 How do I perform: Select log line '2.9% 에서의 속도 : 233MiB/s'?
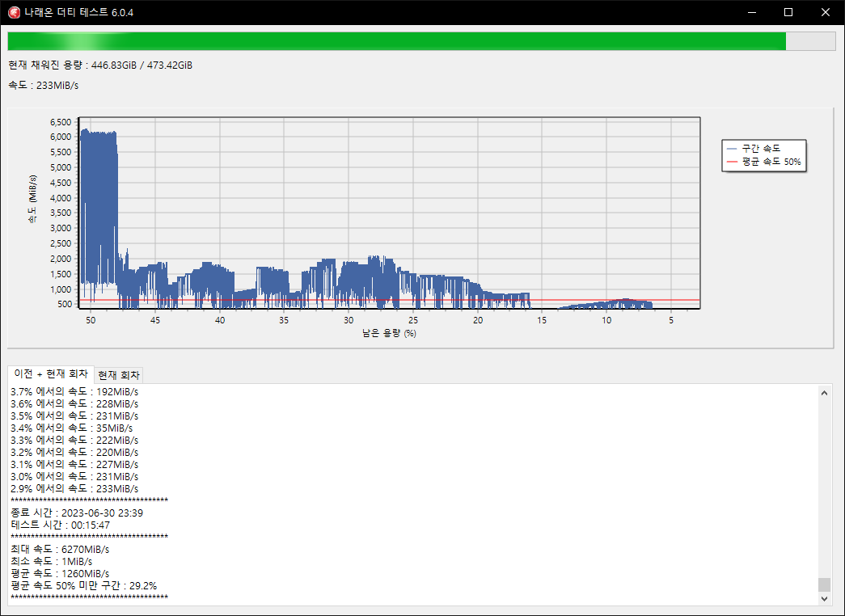[x=74, y=489]
